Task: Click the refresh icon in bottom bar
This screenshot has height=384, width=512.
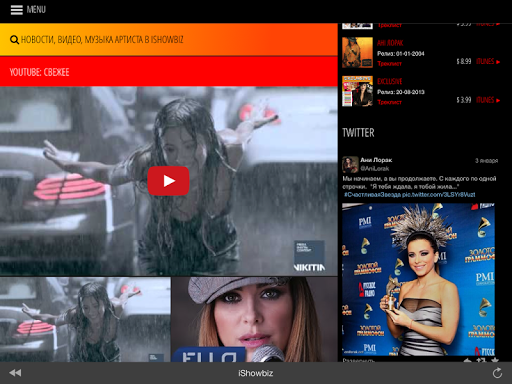Action: [497, 373]
